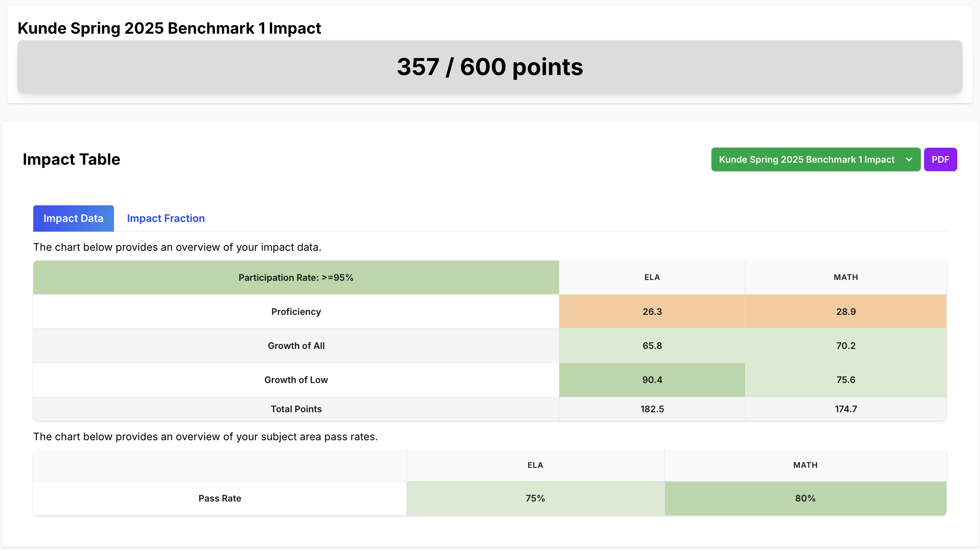Image resolution: width=980 pixels, height=551 pixels.
Task: Click the MATH Proficiency cell 28.9
Action: click(x=846, y=312)
